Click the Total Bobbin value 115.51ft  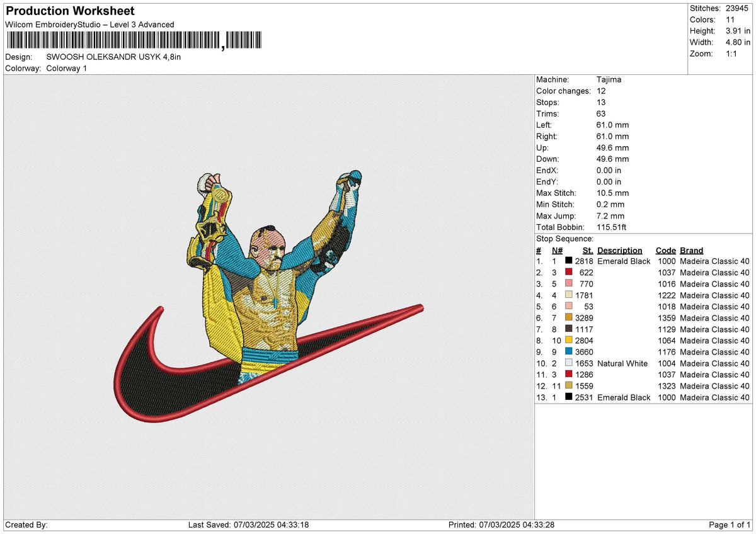coord(612,227)
